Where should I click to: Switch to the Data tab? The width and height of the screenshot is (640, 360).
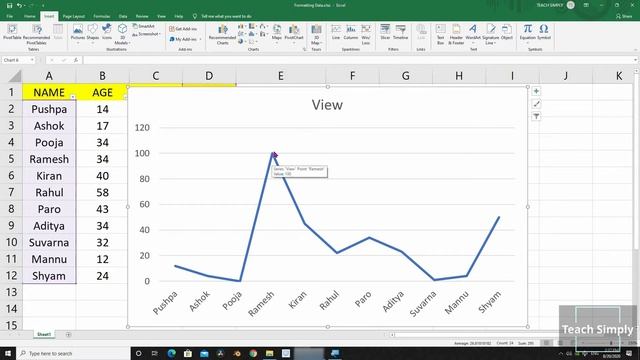pyautogui.click(x=123, y=16)
